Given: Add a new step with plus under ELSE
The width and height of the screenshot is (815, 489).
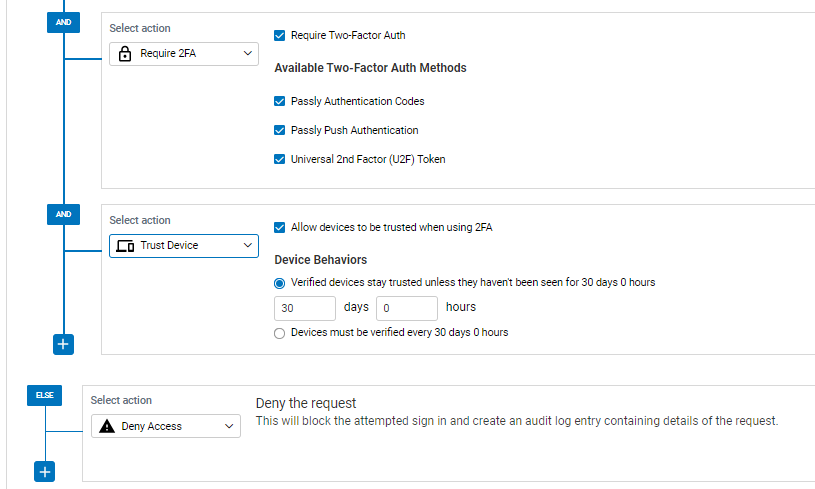Looking at the screenshot, I should click(x=45, y=472).
